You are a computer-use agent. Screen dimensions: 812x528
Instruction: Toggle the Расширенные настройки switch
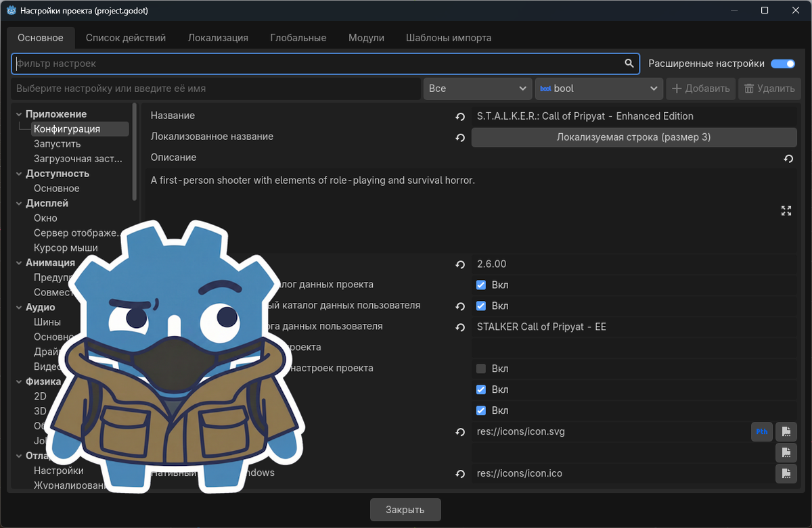point(783,64)
